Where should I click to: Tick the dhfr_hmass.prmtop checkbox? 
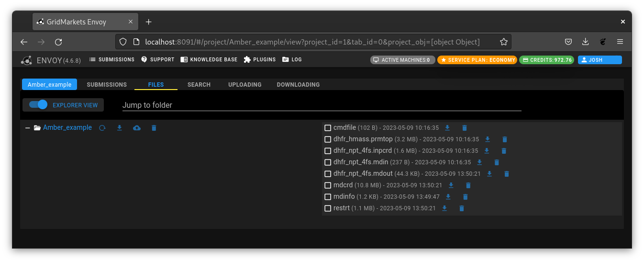[x=328, y=139]
